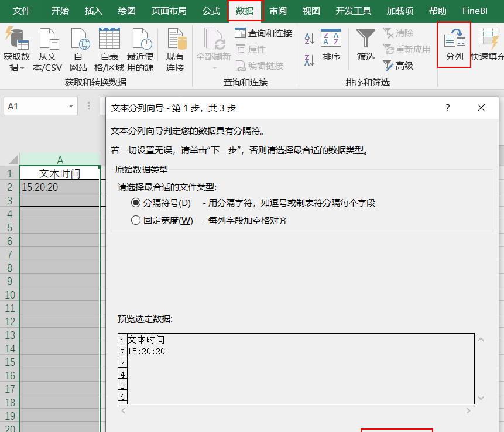The width and height of the screenshot is (504, 432).
Task: Switch to the 帮助 (Help) tab
Action: pos(438,11)
